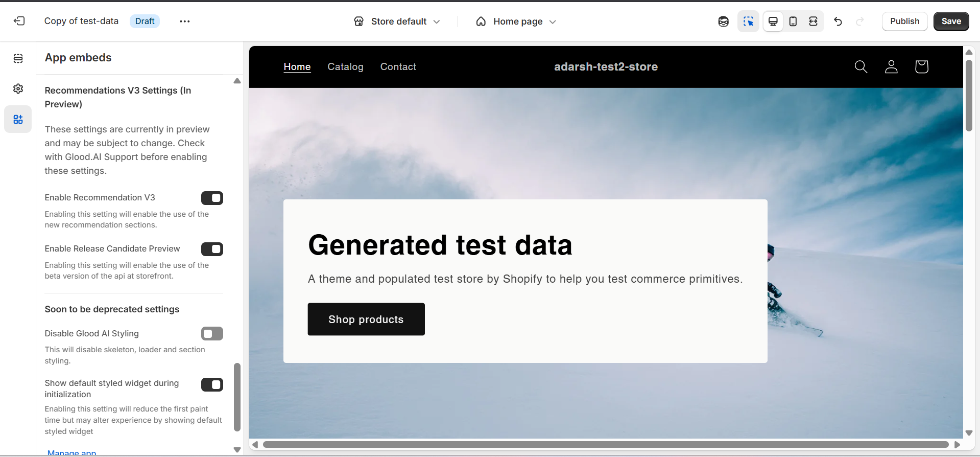This screenshot has width=980, height=457.
Task: Switch to fullscreen preview view
Action: pyautogui.click(x=813, y=21)
